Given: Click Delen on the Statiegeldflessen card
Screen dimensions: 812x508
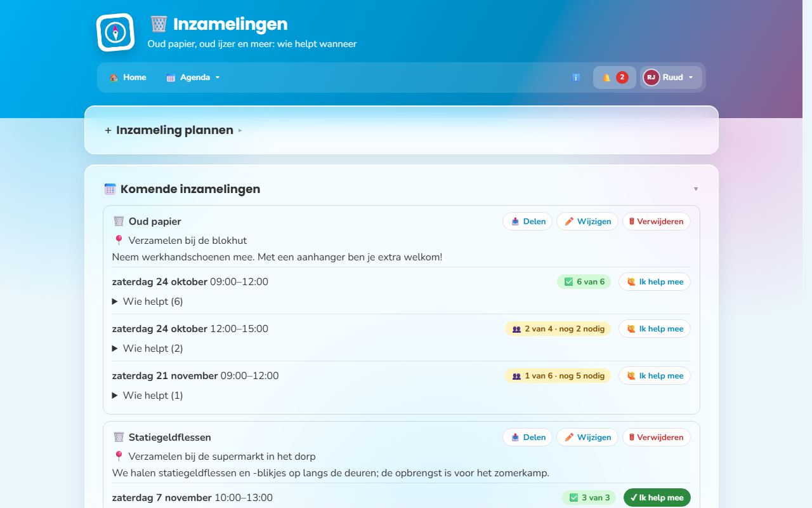Looking at the screenshot, I should [528, 438].
